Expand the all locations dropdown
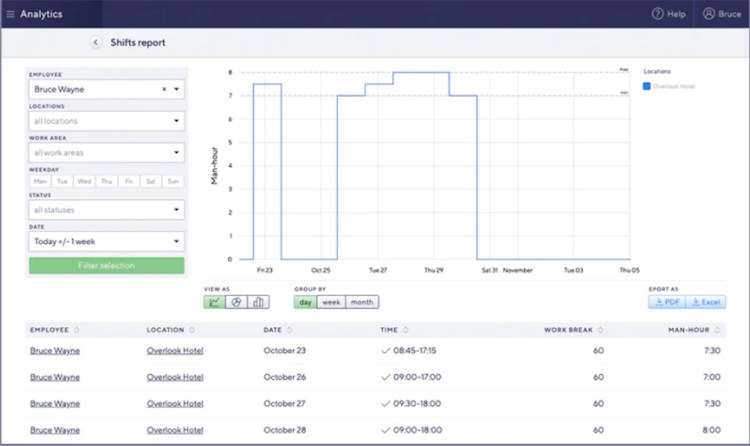750x446 pixels. [107, 121]
